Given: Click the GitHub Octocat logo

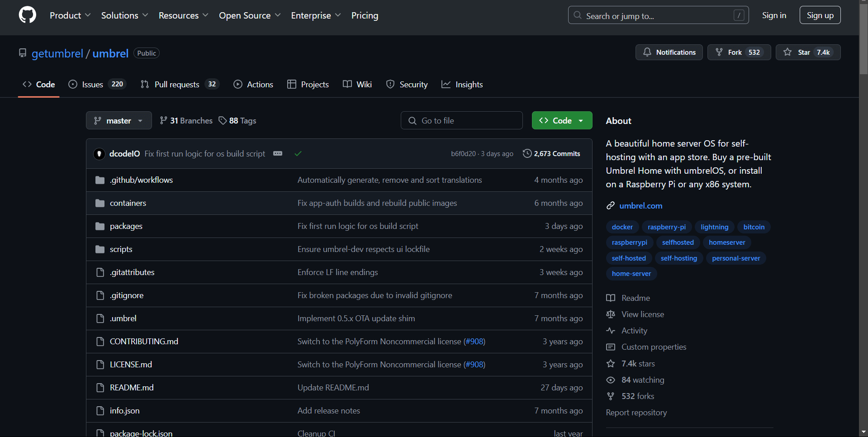Looking at the screenshot, I should pos(28,15).
